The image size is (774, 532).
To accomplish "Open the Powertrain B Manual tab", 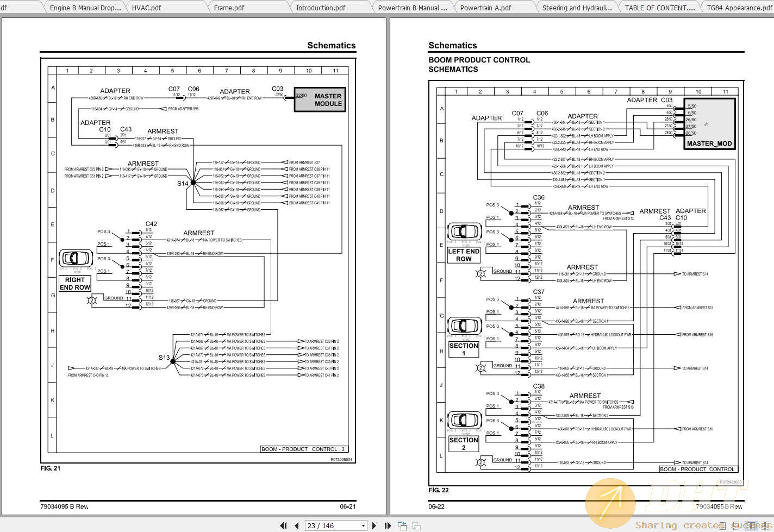I will pyautogui.click(x=413, y=8).
